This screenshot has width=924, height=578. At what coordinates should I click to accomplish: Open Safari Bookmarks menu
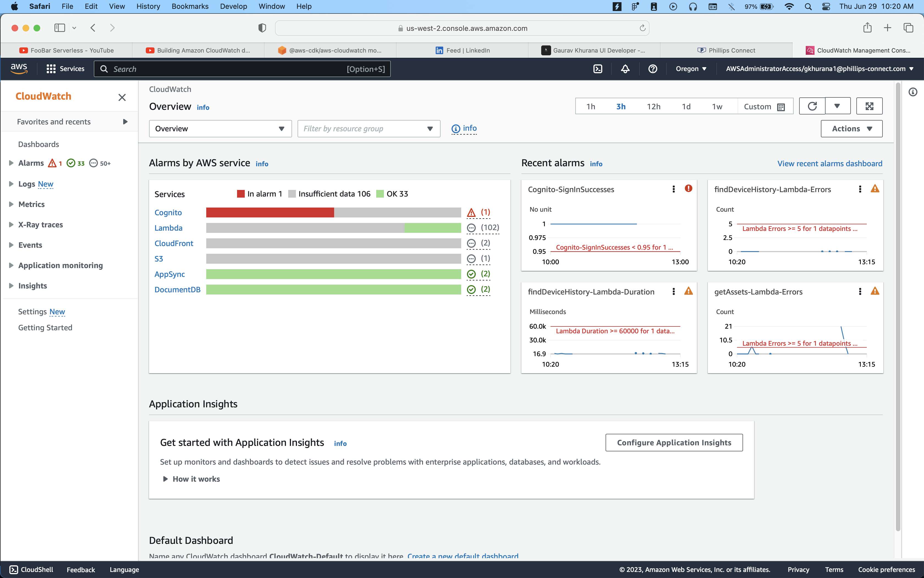tap(190, 7)
